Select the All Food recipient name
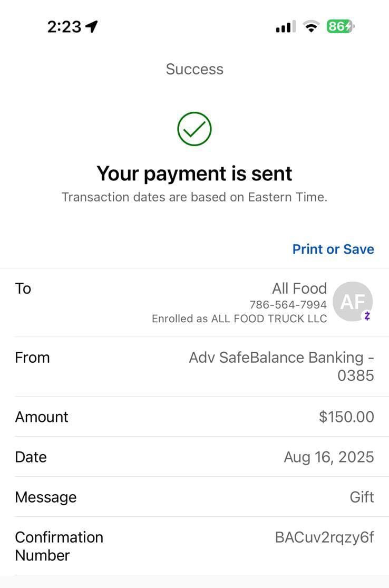389x588 pixels. click(299, 288)
